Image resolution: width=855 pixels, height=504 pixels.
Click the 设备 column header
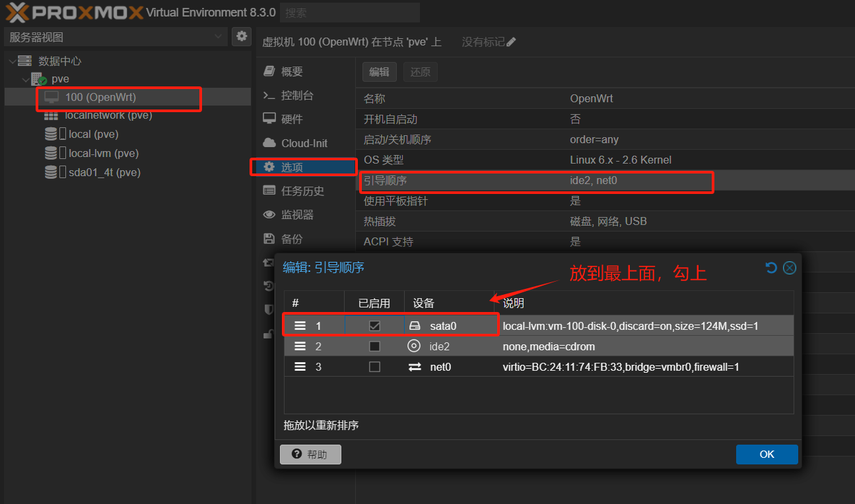[450, 303]
